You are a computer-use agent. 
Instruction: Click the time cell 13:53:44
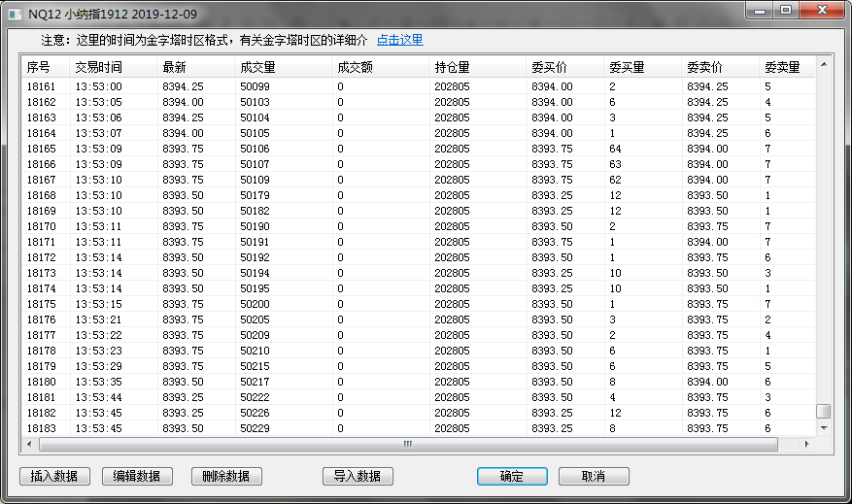[98, 397]
